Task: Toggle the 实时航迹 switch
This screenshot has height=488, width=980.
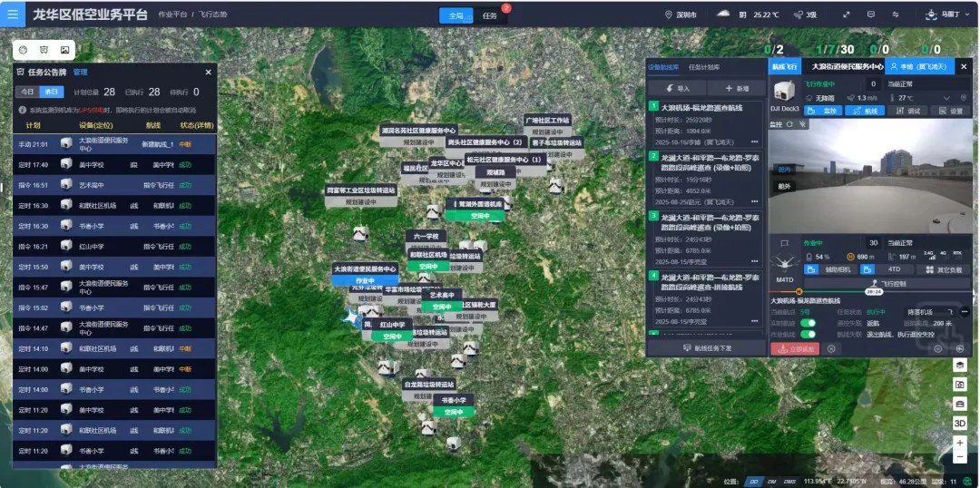Action: (807, 322)
